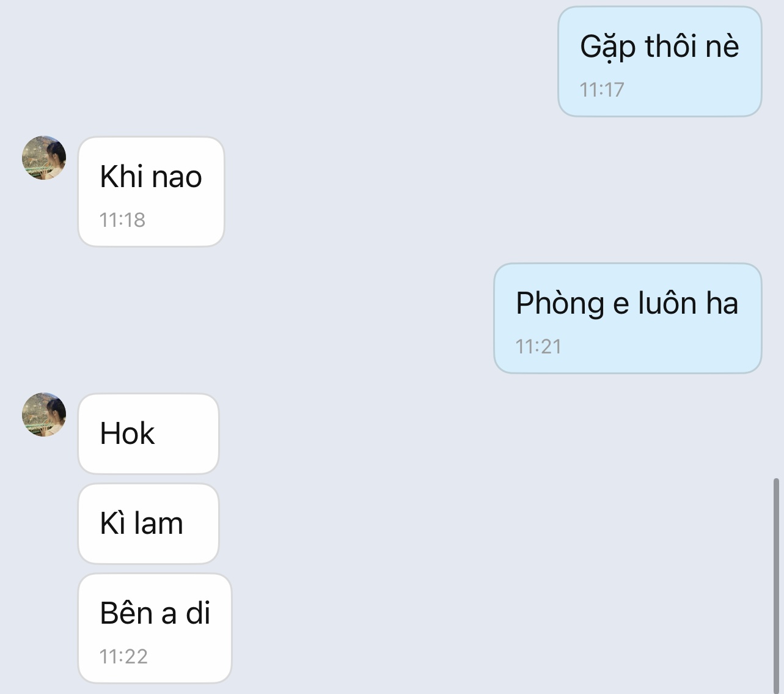The width and height of the screenshot is (784, 694).
Task: Open the sender's avatar next to "Hok"
Action: coord(44,415)
